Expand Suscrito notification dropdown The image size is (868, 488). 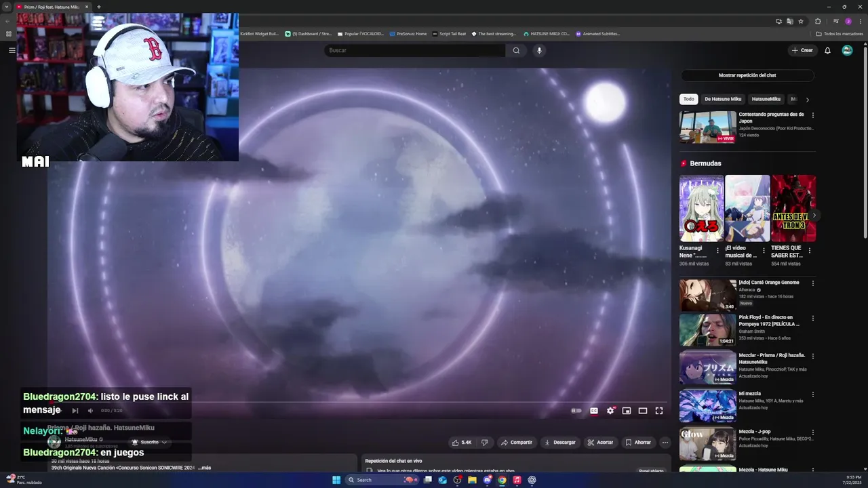click(149, 442)
